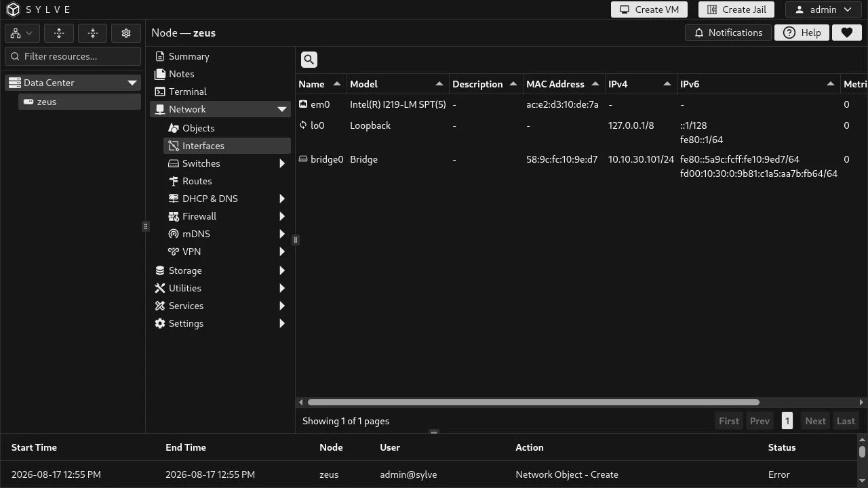Click the Settings gear icon in menu
Image resolution: width=868 pixels, height=488 pixels.
tap(160, 323)
